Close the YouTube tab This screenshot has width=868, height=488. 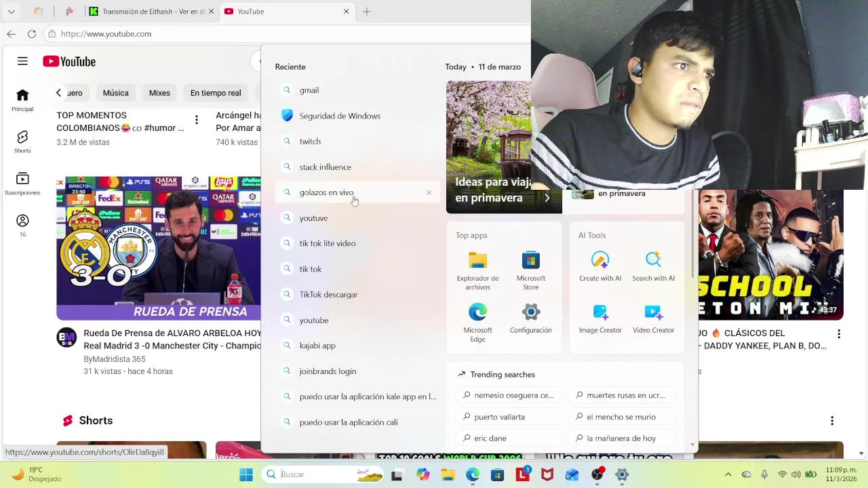pos(347,12)
